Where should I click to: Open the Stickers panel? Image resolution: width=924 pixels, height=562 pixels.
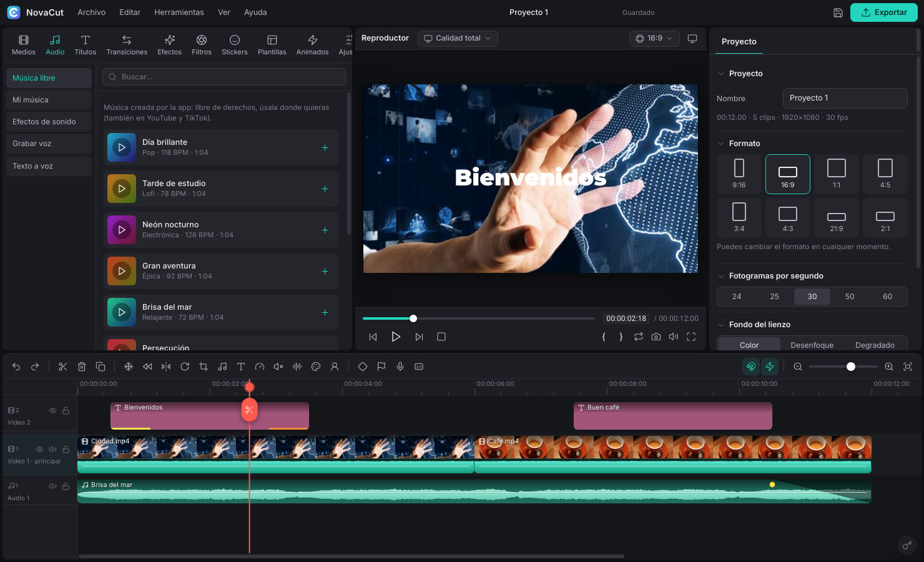(235, 45)
